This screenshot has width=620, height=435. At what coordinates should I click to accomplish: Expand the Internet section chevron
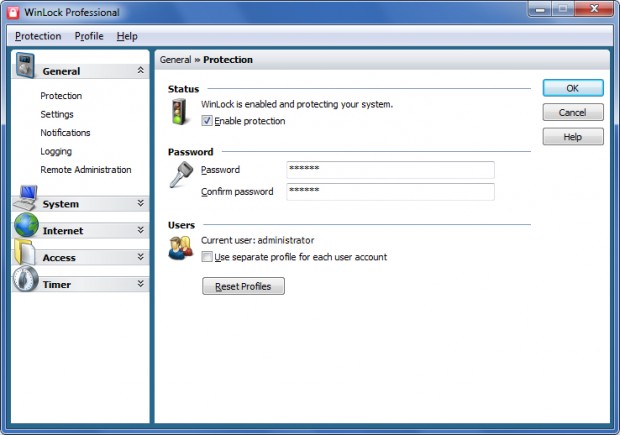140,230
